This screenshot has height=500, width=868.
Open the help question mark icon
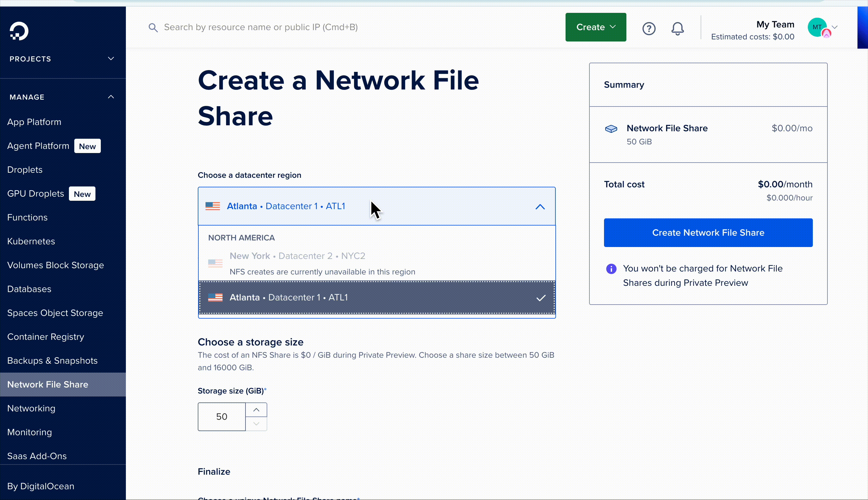point(648,29)
